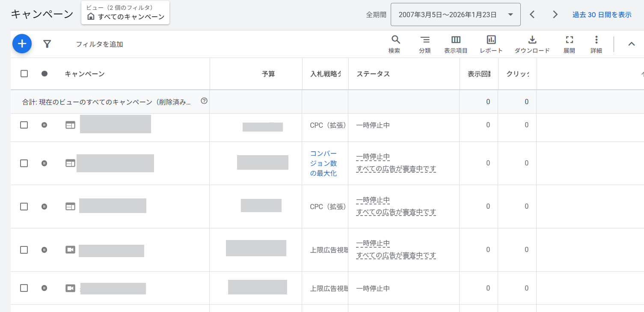Image resolution: width=644 pixels, height=312 pixels.
Task: Click the 展開 fullscreen expand icon
Action: (x=569, y=44)
